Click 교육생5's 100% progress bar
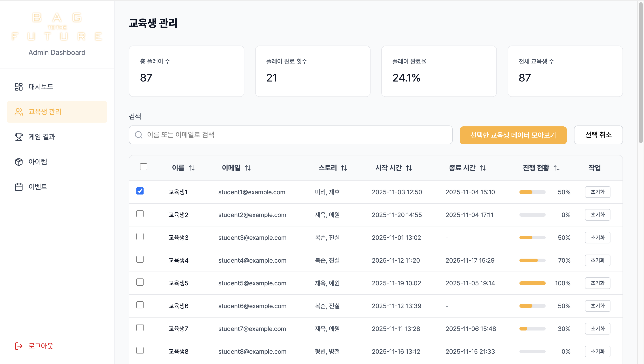The width and height of the screenshot is (644, 364). tap(532, 283)
